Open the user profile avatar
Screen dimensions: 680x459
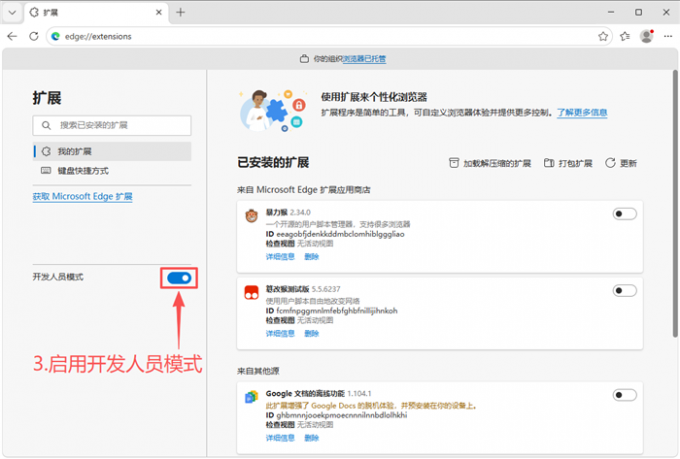tap(647, 36)
